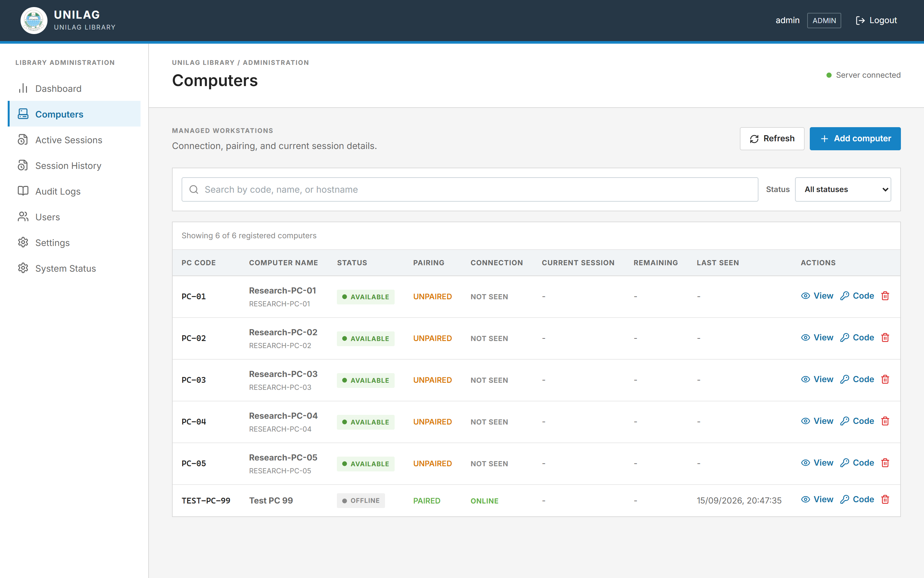Delete PC-05 using trash icon

[885, 462]
